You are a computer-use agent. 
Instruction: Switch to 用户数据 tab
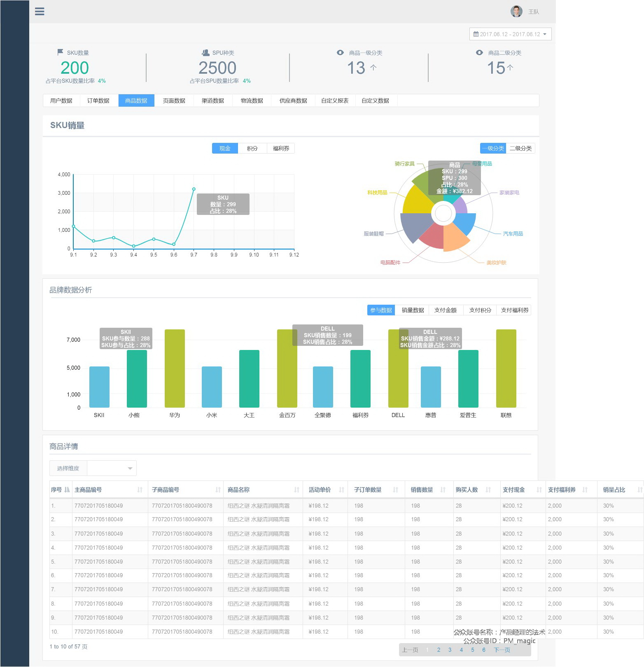(61, 100)
